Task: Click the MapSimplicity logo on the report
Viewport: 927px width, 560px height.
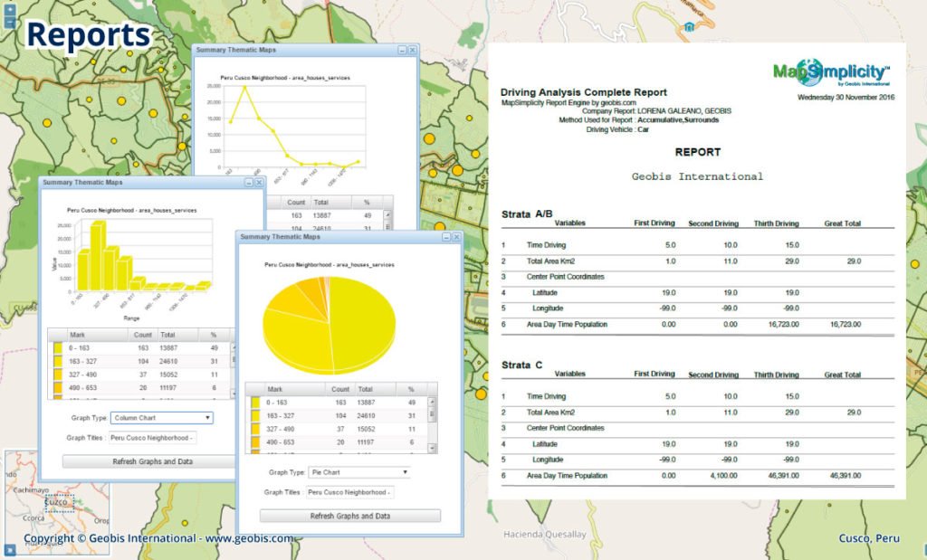Action: click(831, 72)
